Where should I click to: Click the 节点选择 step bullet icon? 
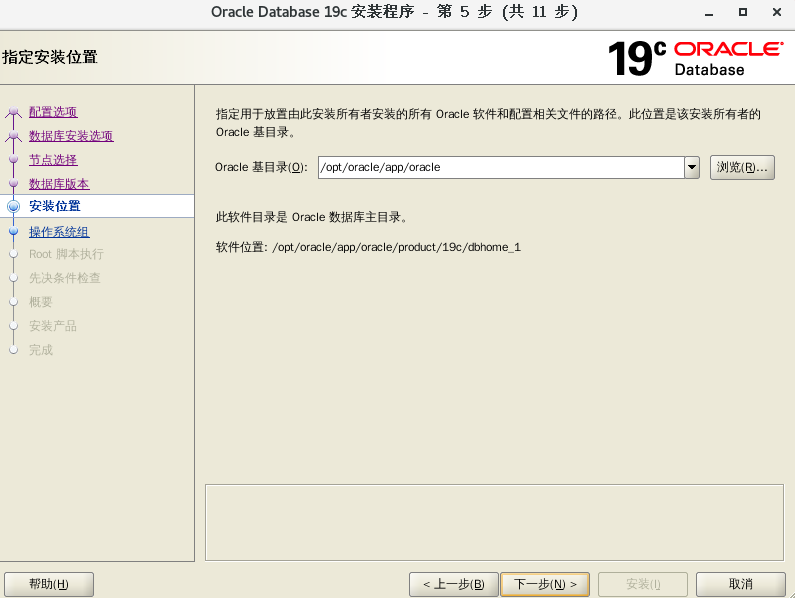[x=14, y=160]
